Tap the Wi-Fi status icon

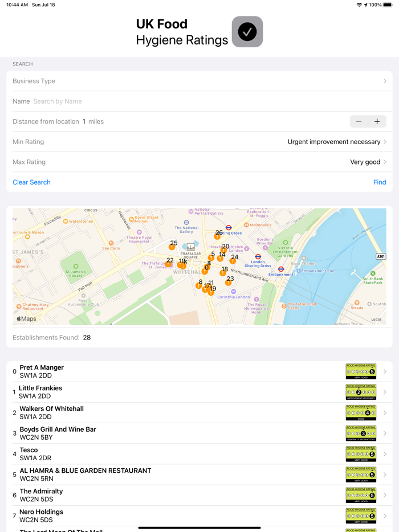(x=359, y=5)
